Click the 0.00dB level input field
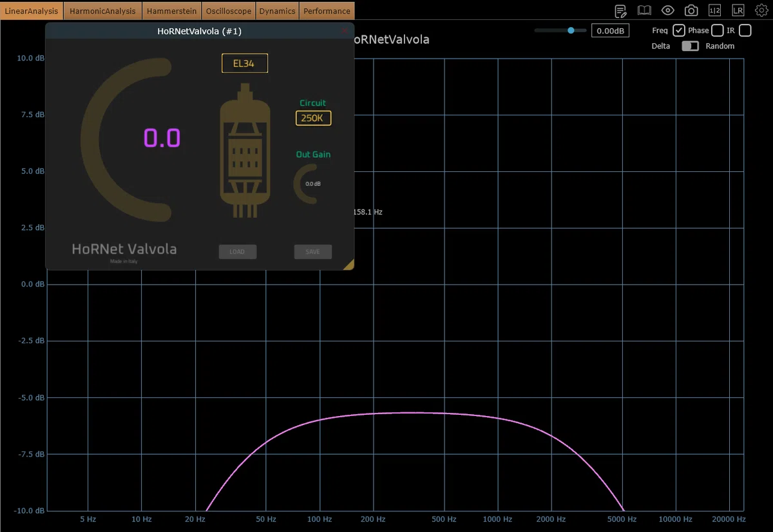Screen dimensions: 773x532 click(x=610, y=30)
